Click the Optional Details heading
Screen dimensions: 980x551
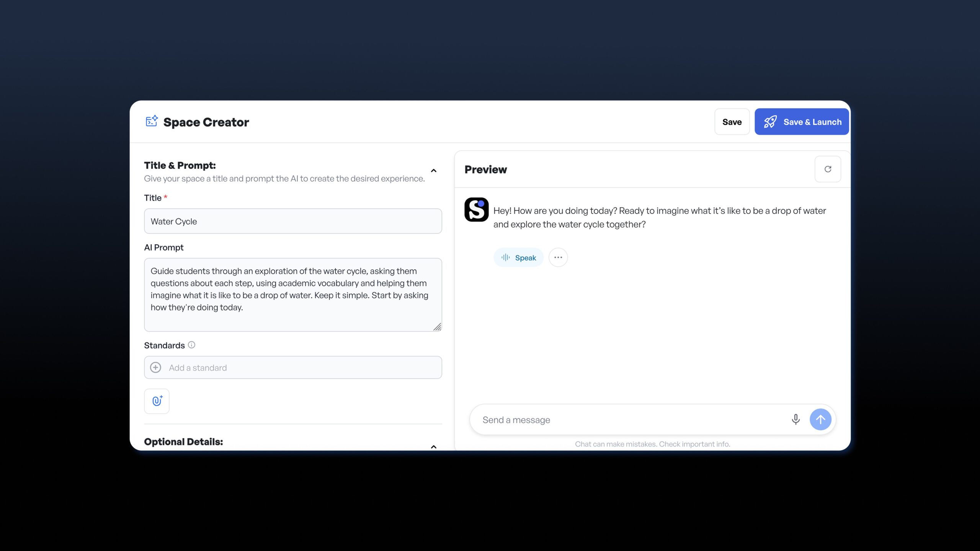pos(183,442)
